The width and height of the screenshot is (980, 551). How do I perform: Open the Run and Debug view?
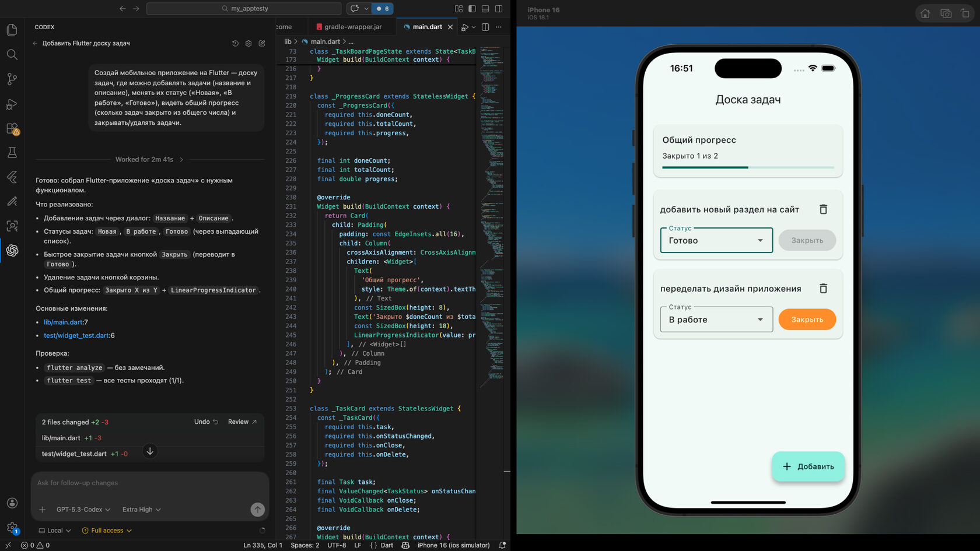pyautogui.click(x=12, y=104)
